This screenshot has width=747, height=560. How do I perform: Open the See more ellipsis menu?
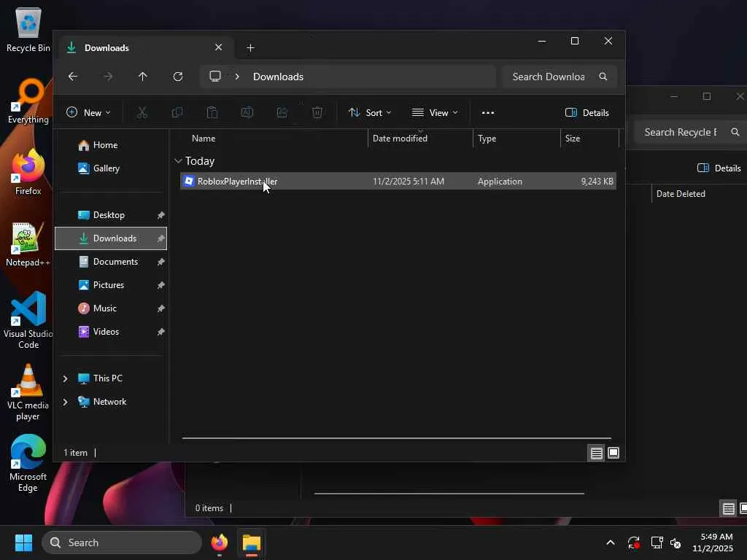[488, 113]
